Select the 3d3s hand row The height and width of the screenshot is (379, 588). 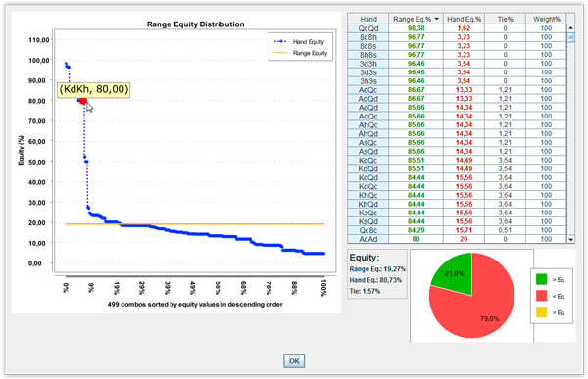point(457,72)
